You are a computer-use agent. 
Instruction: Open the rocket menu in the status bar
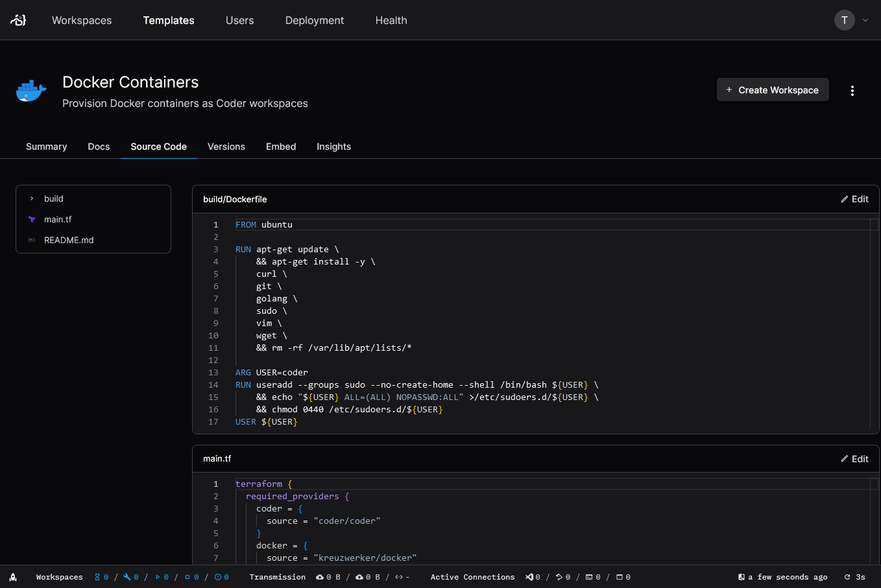click(14, 577)
